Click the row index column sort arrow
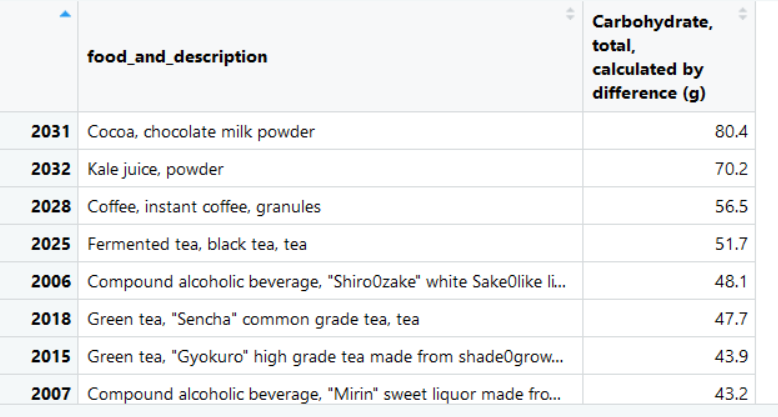The image size is (778, 417). [65, 14]
